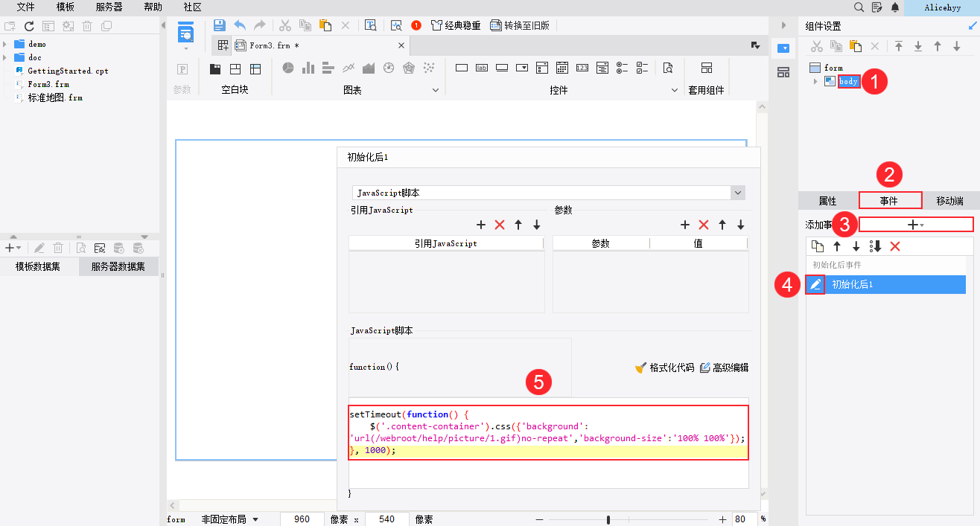This screenshot has width=980, height=526.
Task: Click the 转换至旧版 button
Action: pyautogui.click(x=520, y=25)
